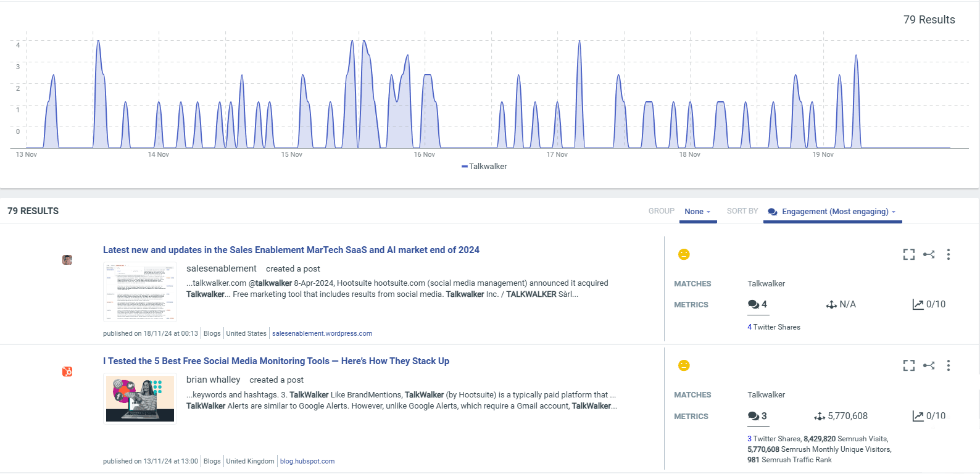Screen dimensions: 980x474
Task: Toggle the Talkwalker legend series in chart
Action: [x=484, y=167]
